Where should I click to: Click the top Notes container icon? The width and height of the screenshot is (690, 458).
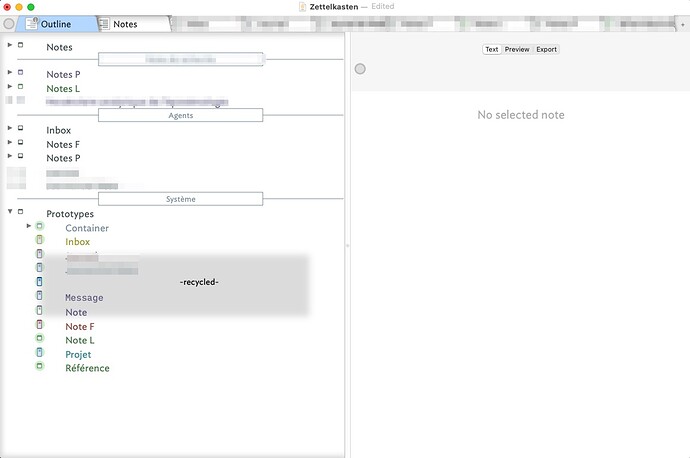pos(20,45)
